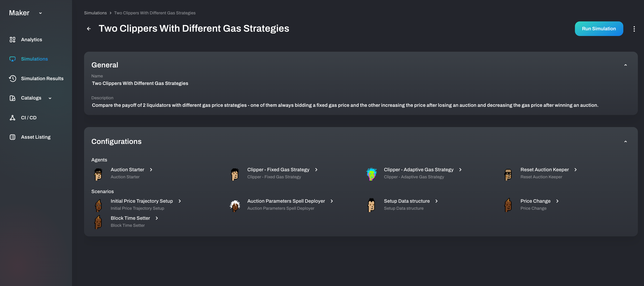
Task: Open the Price Change scenario
Action: 536,201
